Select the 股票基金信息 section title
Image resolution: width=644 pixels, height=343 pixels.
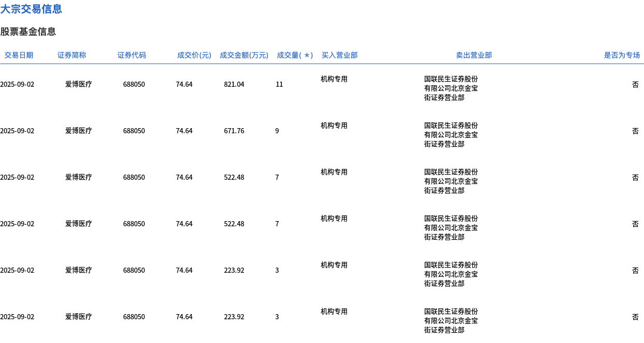(28, 32)
